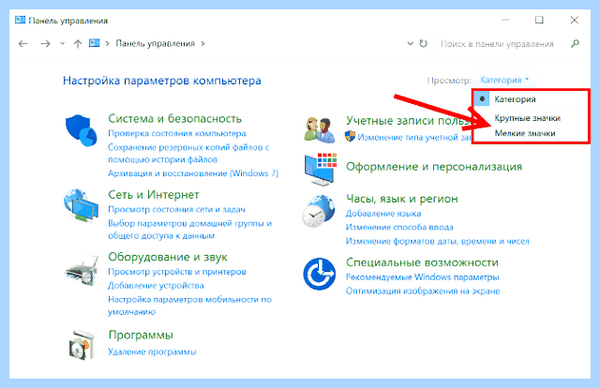Click the Network and Internet globe icon
The height and width of the screenshot is (388, 600).
pos(80,205)
